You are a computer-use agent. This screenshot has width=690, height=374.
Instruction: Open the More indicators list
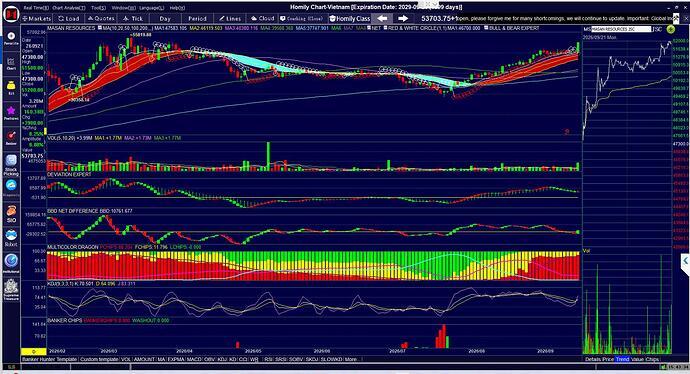(351, 359)
